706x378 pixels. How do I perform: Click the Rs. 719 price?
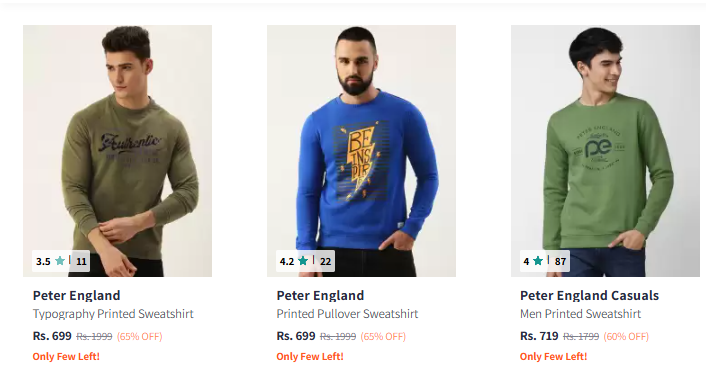539,336
